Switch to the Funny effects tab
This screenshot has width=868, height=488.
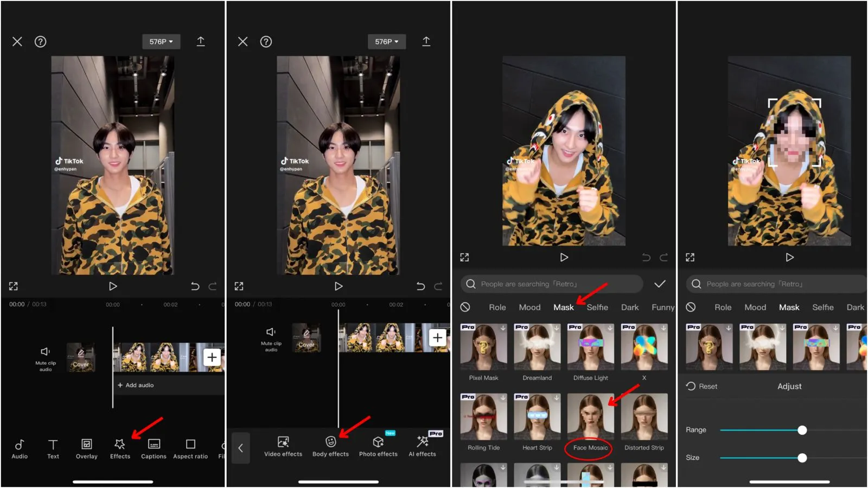[x=662, y=307]
